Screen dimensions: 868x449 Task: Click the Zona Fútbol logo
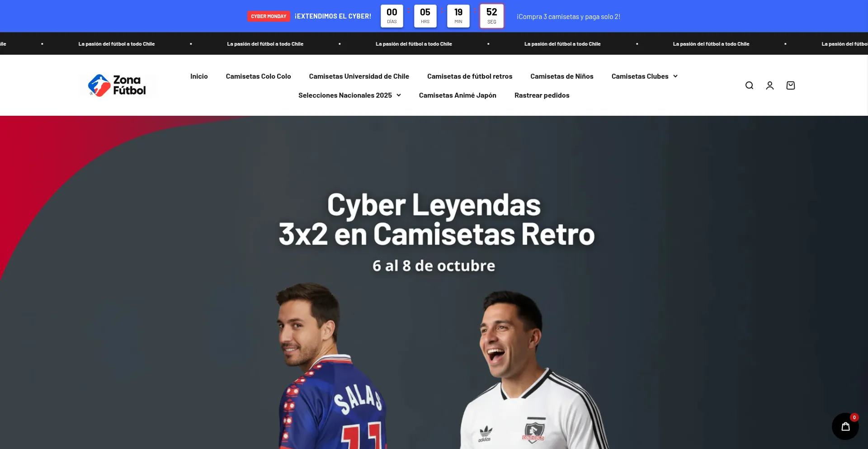click(x=118, y=85)
